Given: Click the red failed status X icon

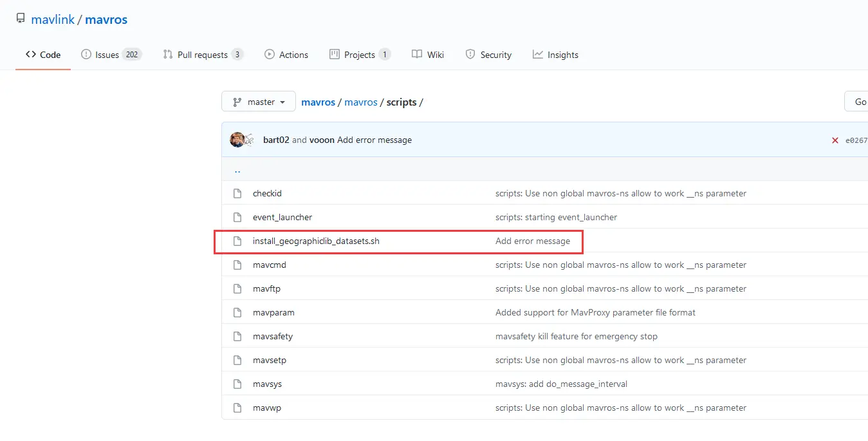Looking at the screenshot, I should click(835, 140).
